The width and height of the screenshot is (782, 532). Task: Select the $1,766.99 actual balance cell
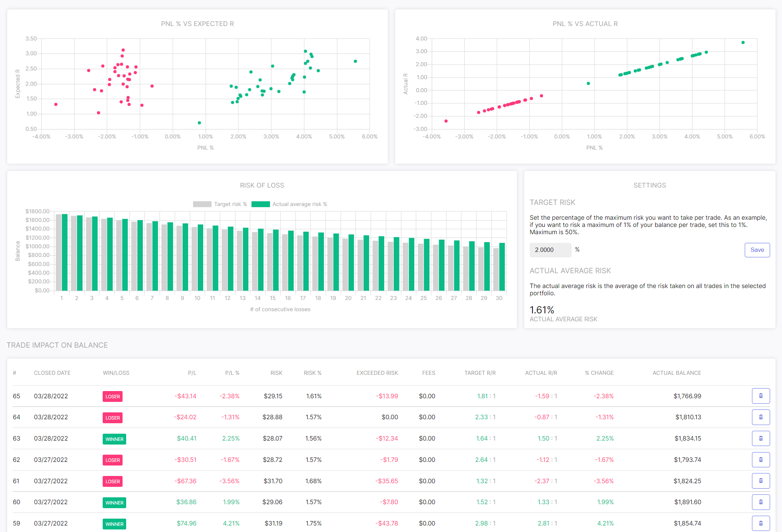coord(687,396)
